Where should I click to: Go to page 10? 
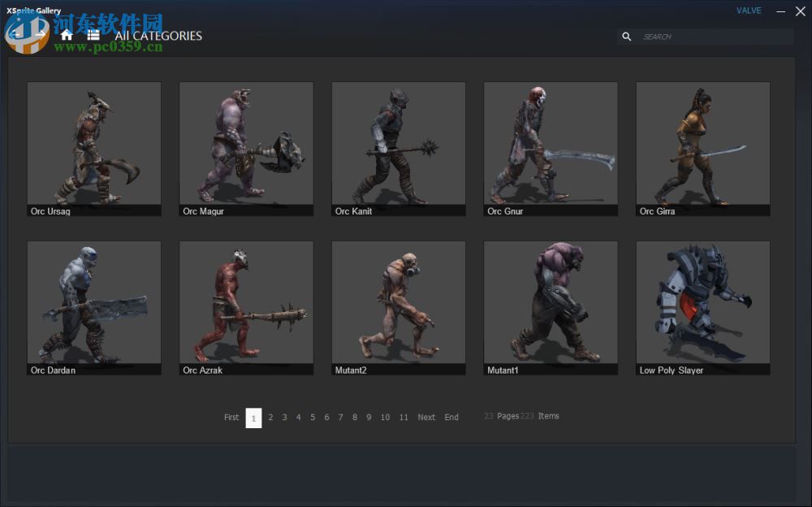pos(385,418)
